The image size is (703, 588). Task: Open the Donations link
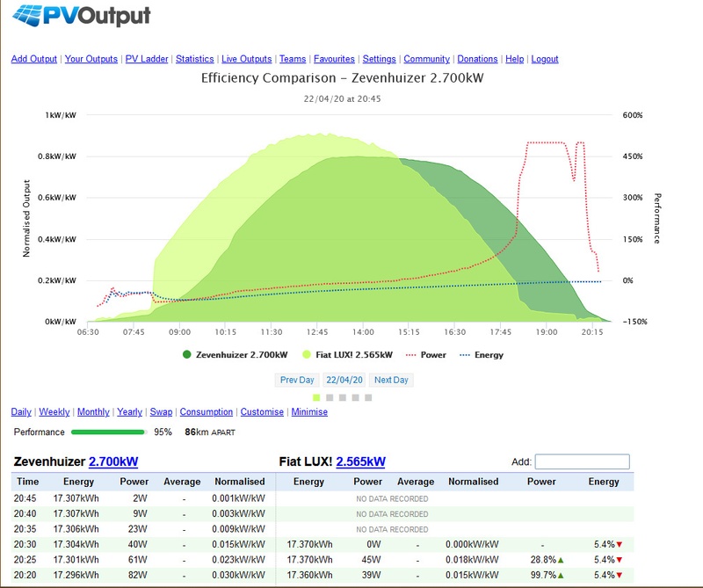(x=477, y=59)
